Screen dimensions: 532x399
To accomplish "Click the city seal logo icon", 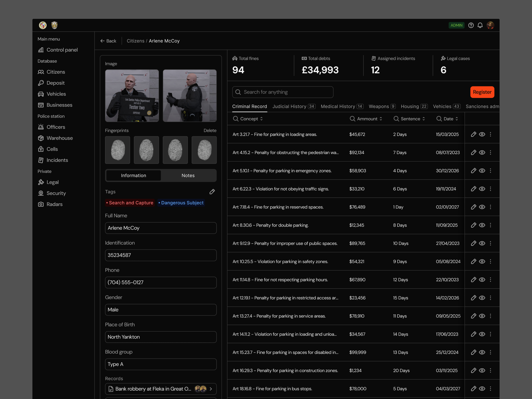I will click(x=43, y=25).
